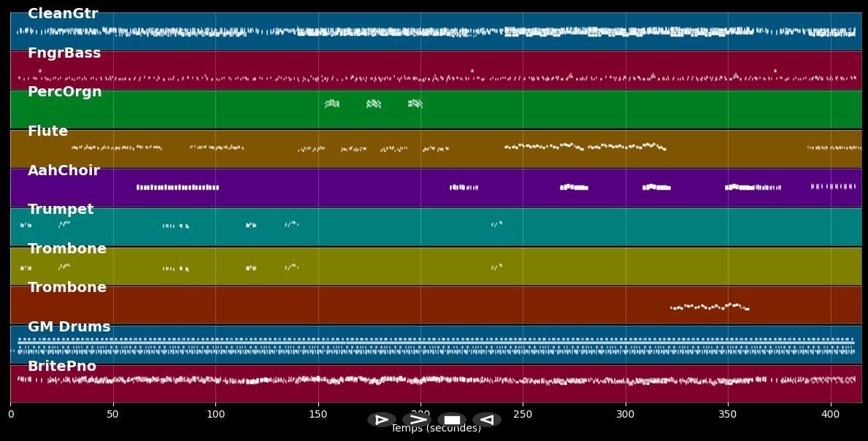
Task: Click the PercOrgn track name
Action: 64,92
